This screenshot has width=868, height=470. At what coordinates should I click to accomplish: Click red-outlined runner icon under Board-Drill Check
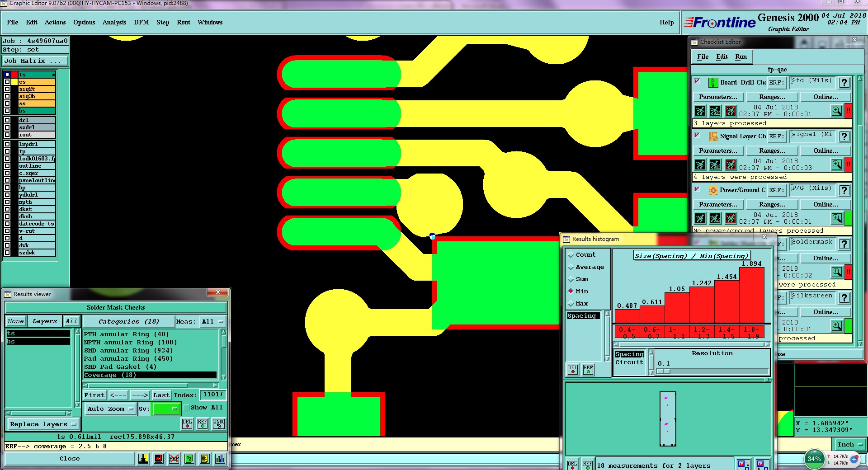tap(731, 111)
